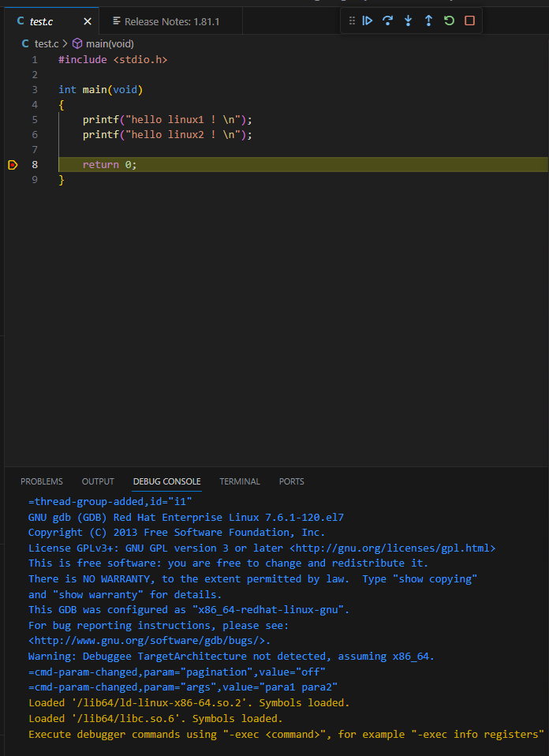Close the test.c editor tab

[x=87, y=21]
